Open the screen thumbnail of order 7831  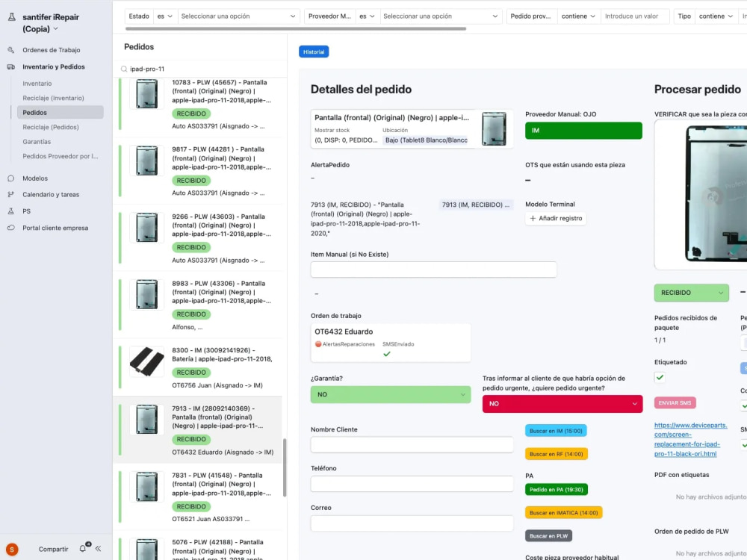tap(146, 487)
